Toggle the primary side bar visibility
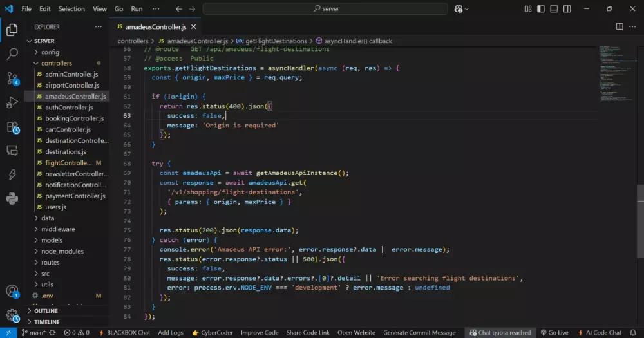This screenshot has height=338, width=644. 540,9
